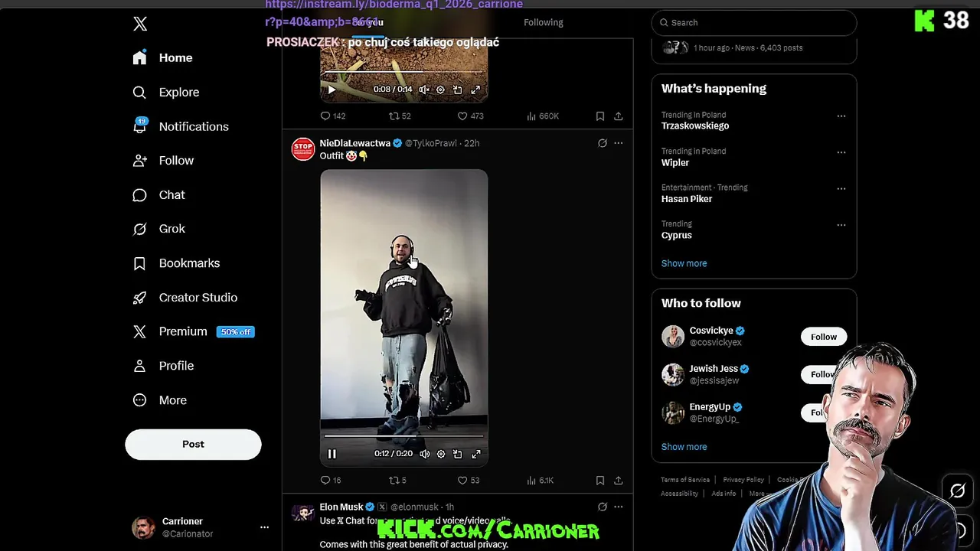980x551 pixels.
Task: Open Elon Musk profile link
Action: 341,507
